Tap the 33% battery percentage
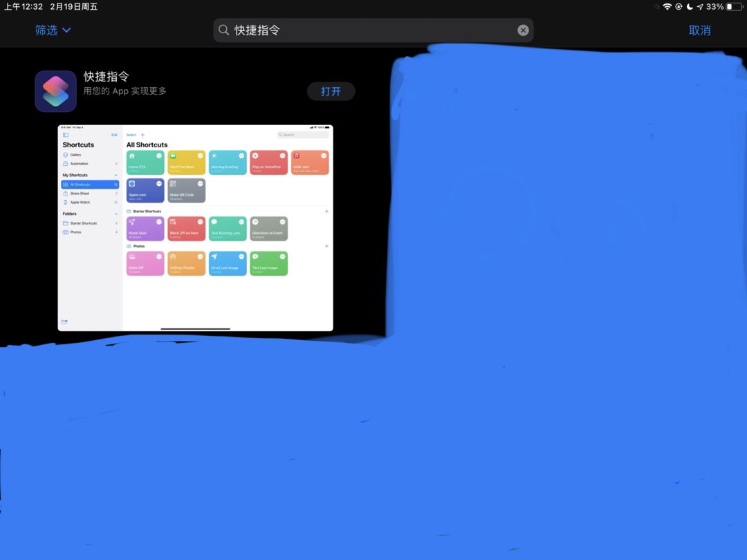 click(714, 7)
